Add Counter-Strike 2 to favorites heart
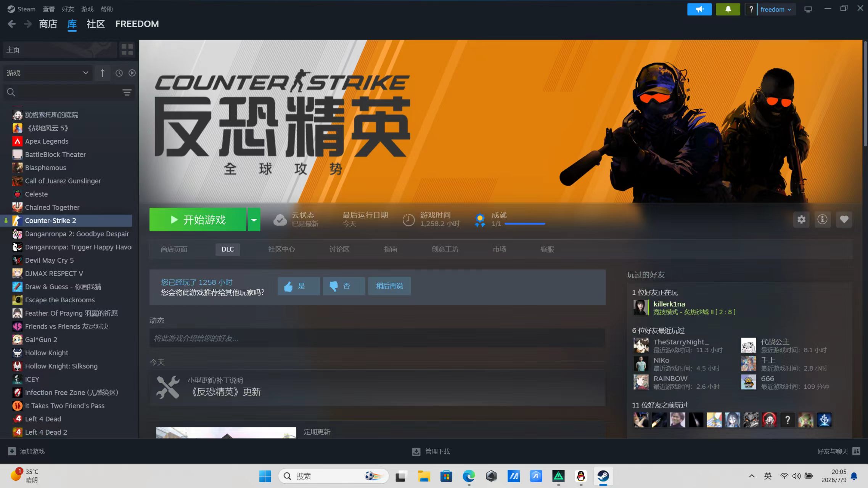The height and width of the screenshot is (488, 868). [844, 220]
